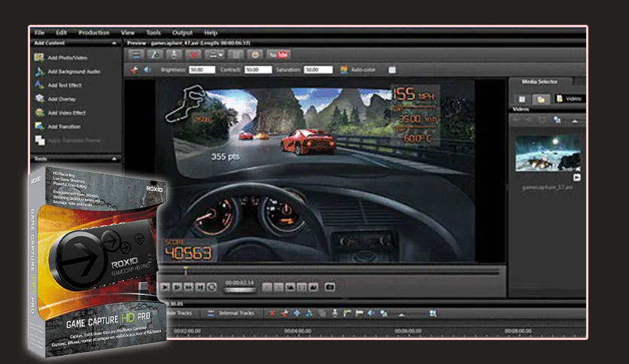Click the fast-forward button
Image resolution: width=629 pixels, height=364 pixels.
tap(188, 287)
